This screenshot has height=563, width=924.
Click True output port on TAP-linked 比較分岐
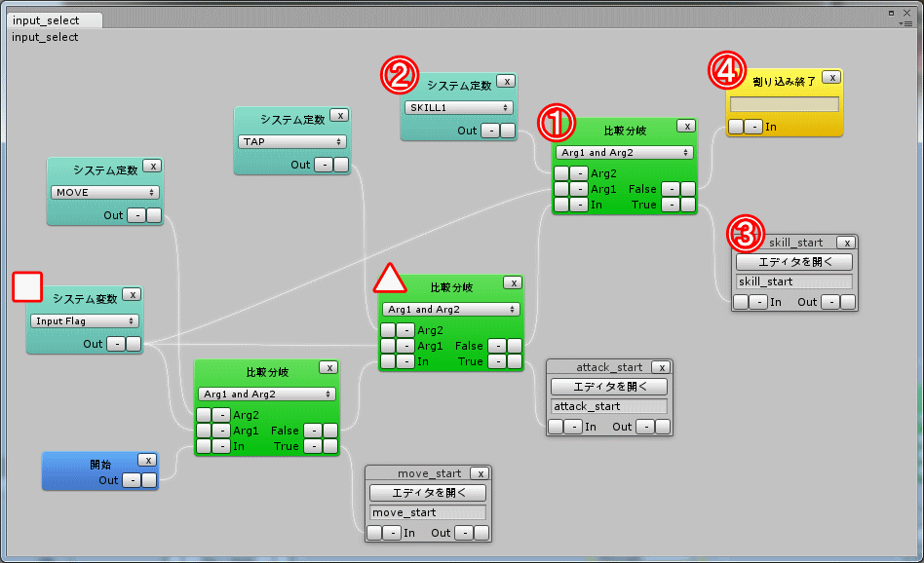515,361
